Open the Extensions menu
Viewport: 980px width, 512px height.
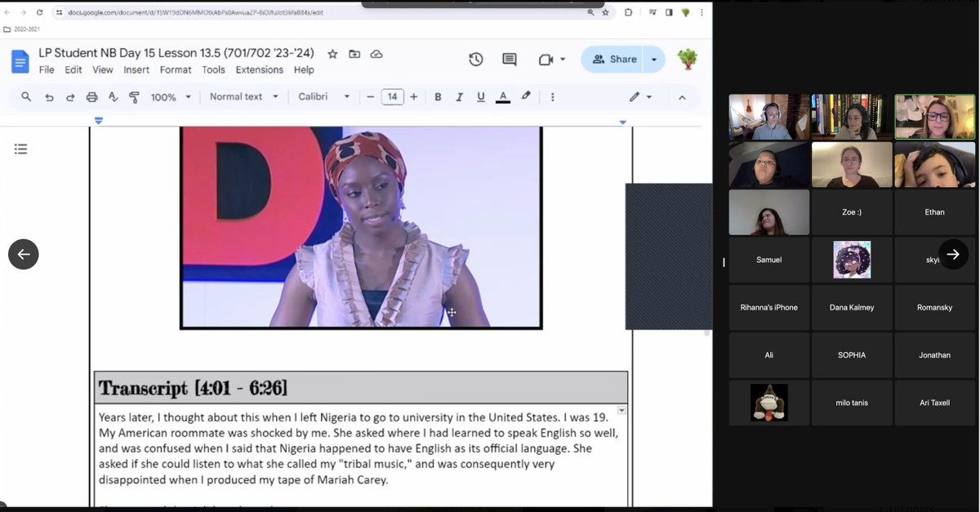click(259, 69)
